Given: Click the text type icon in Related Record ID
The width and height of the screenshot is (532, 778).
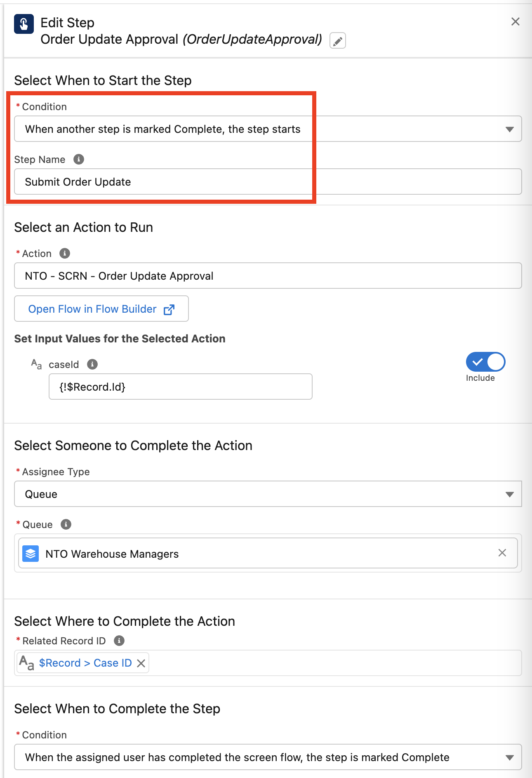Looking at the screenshot, I should (x=27, y=663).
